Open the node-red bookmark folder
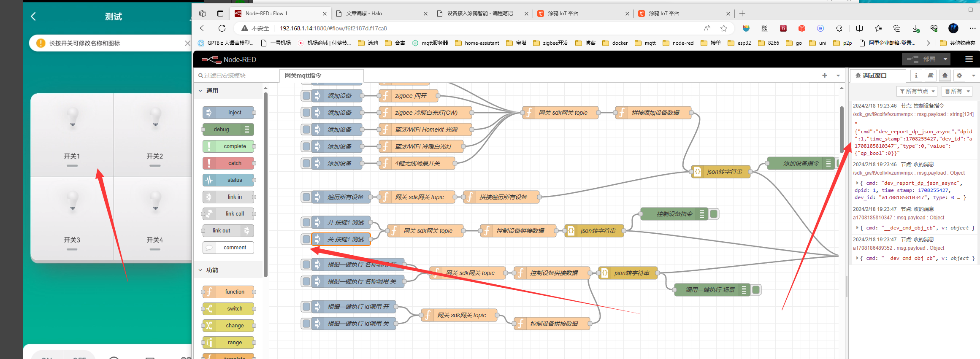Screen dimensions: 980x359 pos(678,43)
